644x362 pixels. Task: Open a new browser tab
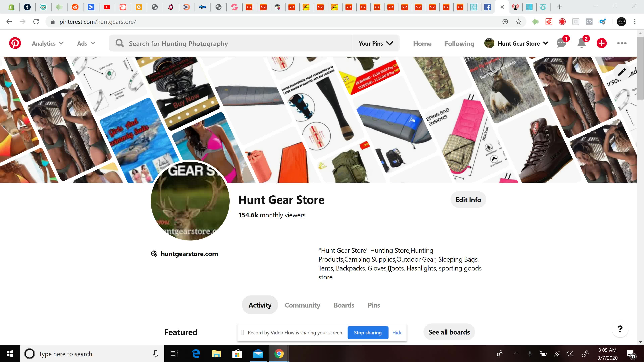click(x=559, y=7)
